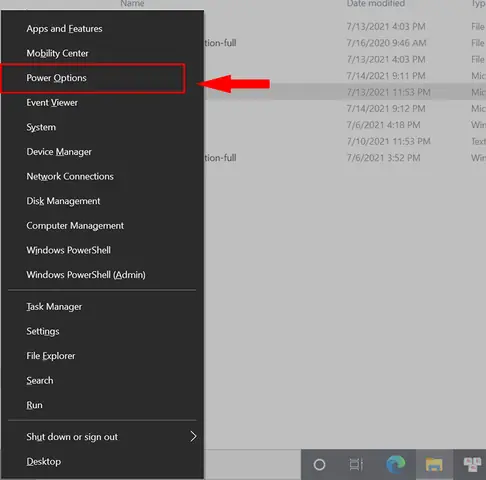The width and height of the screenshot is (486, 480).
Task: Click the rightmost taskbar app icon
Action: pyautogui.click(x=473, y=464)
